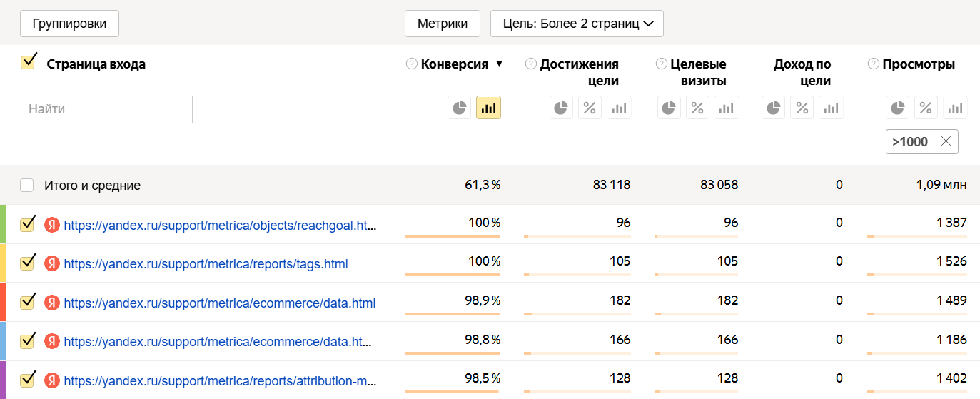Select bar chart icon under Конверсия
The height and width of the screenshot is (399, 980).
pos(488,108)
